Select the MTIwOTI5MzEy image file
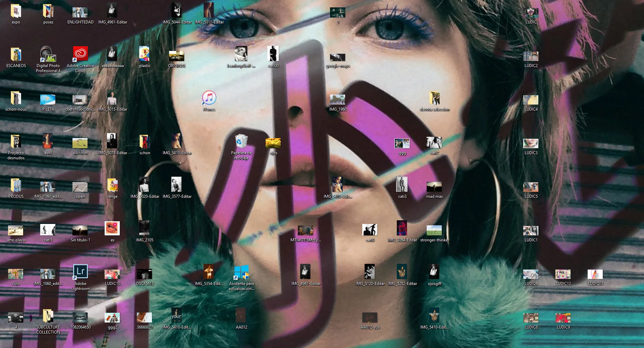Viewport: 644px width, 348px height. tap(306, 230)
